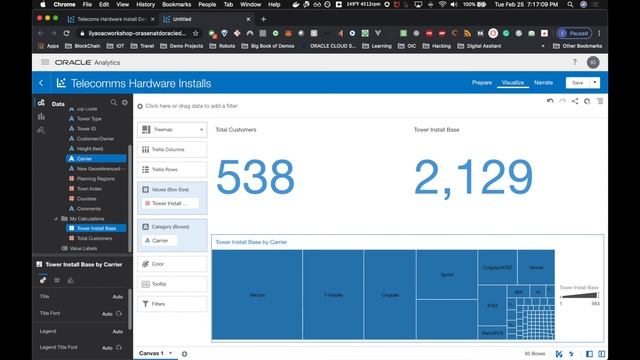Open the Canvas 1 tab dropdown arrow
Viewport: 640px width, 360px height.
click(171, 353)
